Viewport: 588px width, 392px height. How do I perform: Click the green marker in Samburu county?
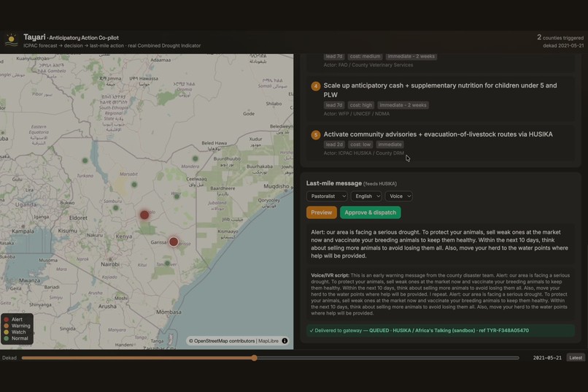[116, 208]
